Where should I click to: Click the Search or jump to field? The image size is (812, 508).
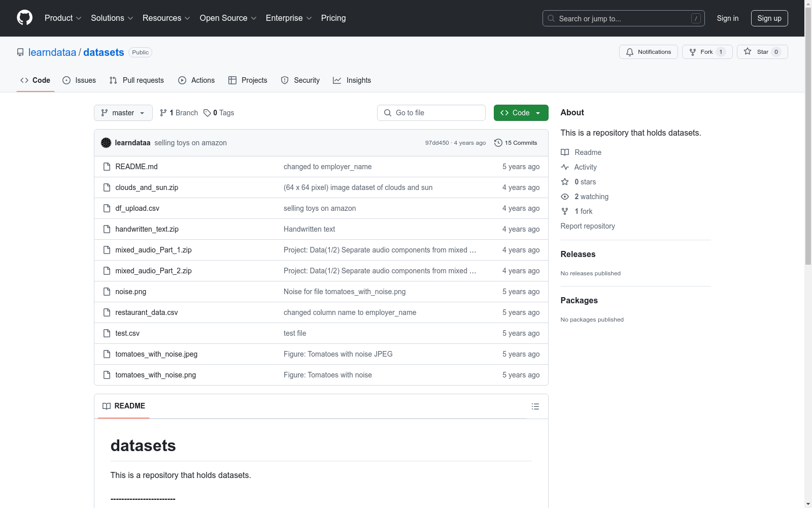(x=624, y=18)
